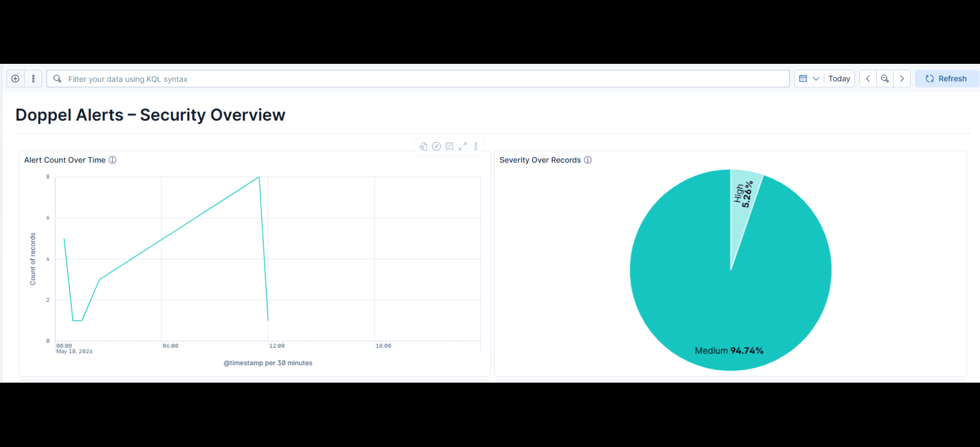
Task: Step the time range forward
Action: [902, 79]
